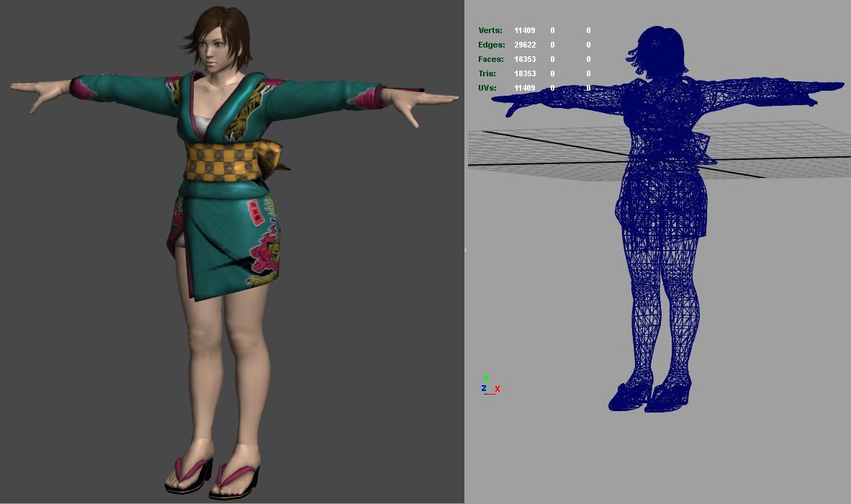Click the pink tag patch on the skirt
The image size is (851, 504).
[254, 211]
